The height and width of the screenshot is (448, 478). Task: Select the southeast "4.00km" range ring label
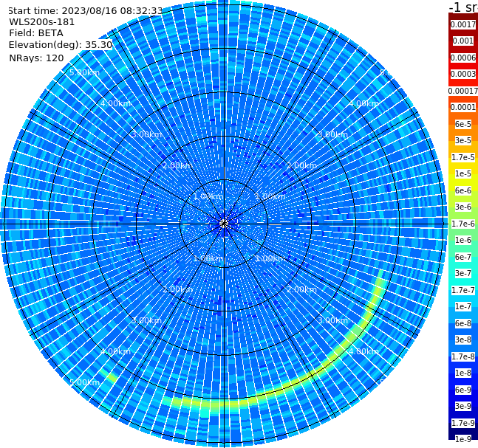[x=363, y=351]
